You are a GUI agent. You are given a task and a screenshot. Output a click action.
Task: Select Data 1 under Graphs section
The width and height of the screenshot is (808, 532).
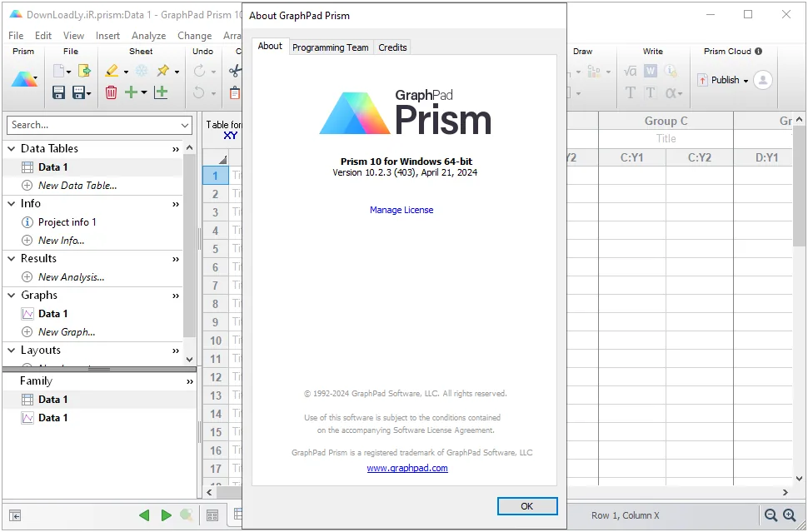point(52,314)
